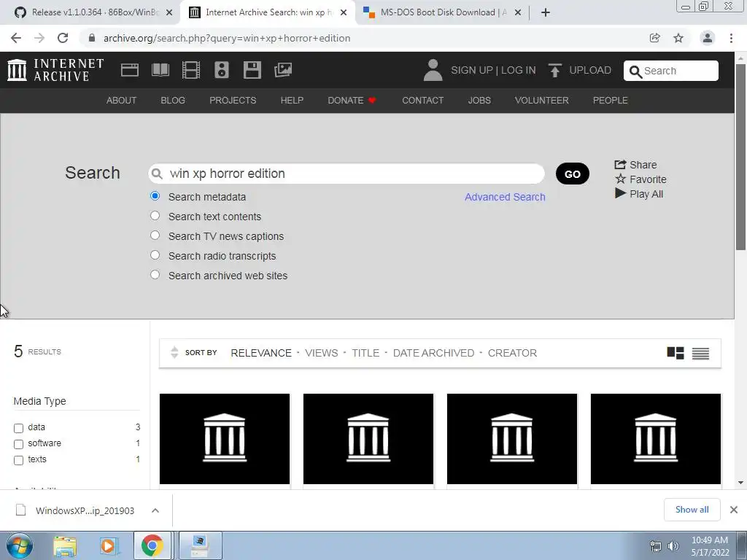The height and width of the screenshot is (560, 747).
Task: Click SIGN UP link
Action: click(x=472, y=70)
